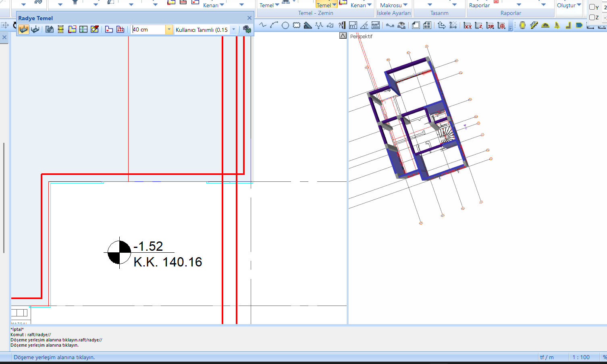Click the tf / m units in status bar
Viewport: 607px width, 364px height.
coord(547,357)
